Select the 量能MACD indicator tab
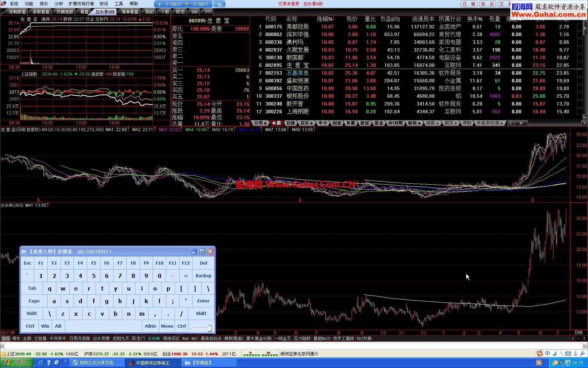Viewport: 588px width, 368px height. click(x=322, y=339)
